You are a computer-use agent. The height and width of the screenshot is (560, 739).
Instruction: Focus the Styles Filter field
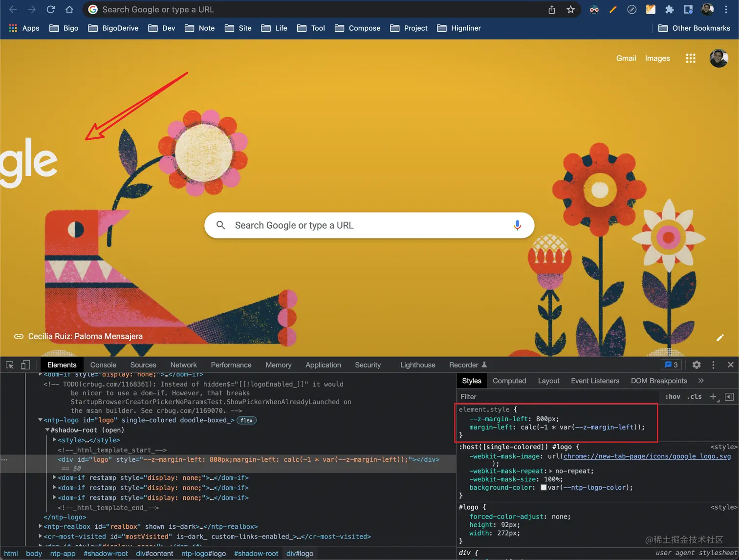point(557,397)
